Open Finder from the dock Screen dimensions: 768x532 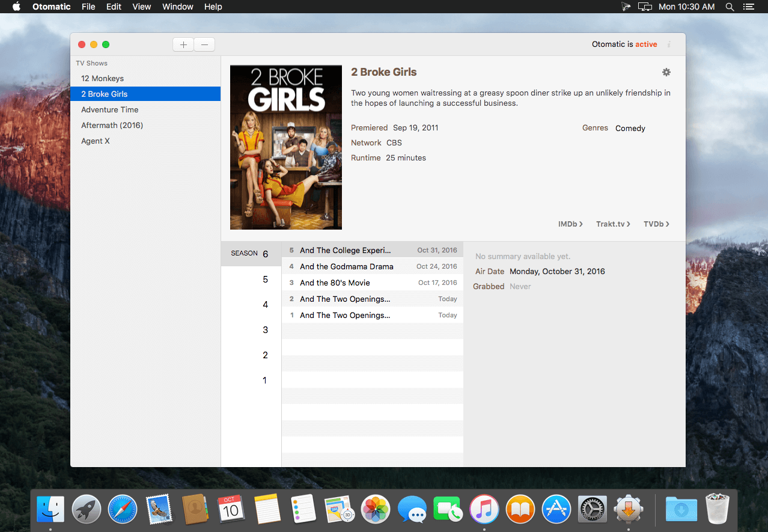50,510
